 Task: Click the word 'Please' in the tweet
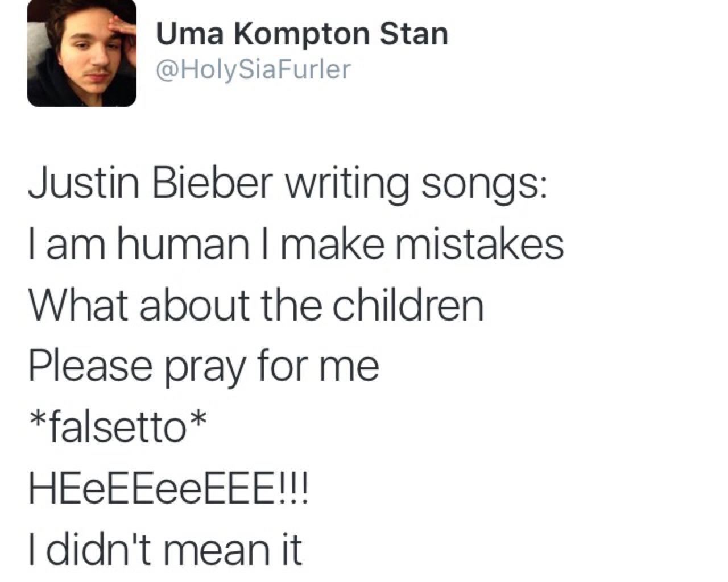coord(91,366)
